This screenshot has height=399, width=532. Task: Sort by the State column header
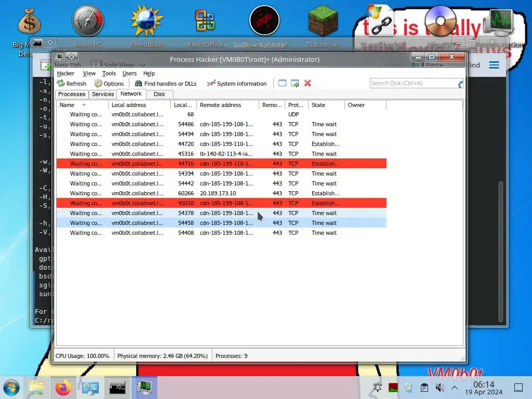[326, 105]
